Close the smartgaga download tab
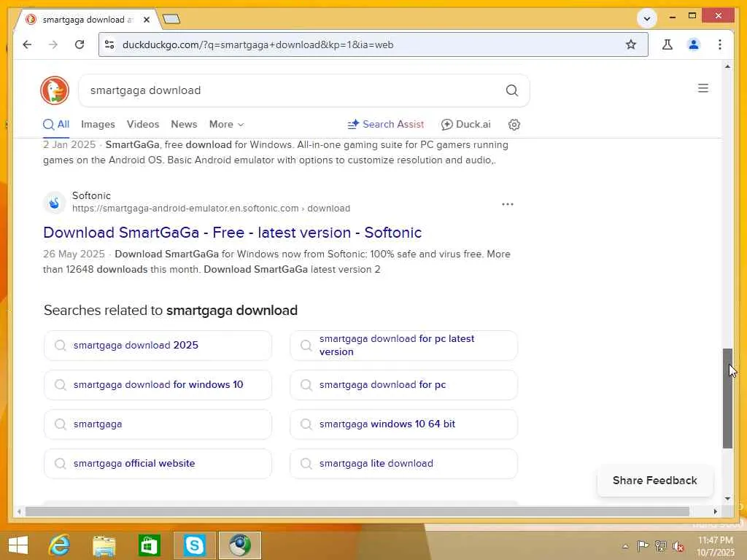The width and height of the screenshot is (747, 560). pos(146,20)
